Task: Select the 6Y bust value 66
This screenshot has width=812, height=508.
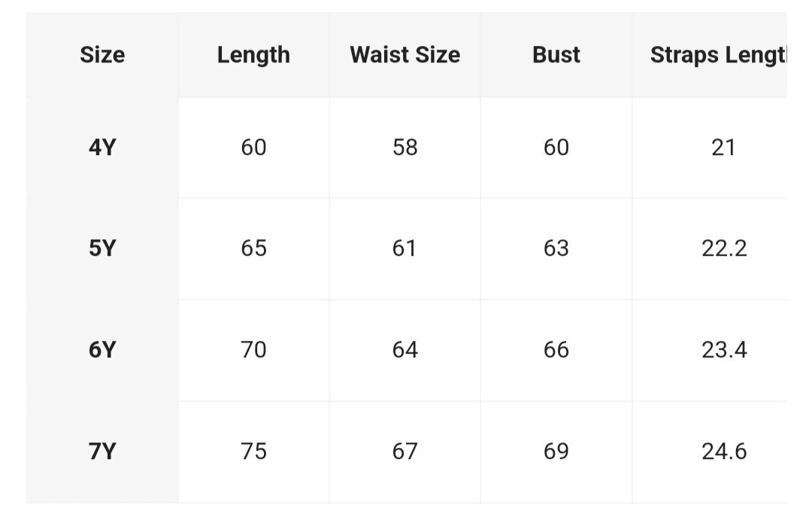Action: (556, 350)
